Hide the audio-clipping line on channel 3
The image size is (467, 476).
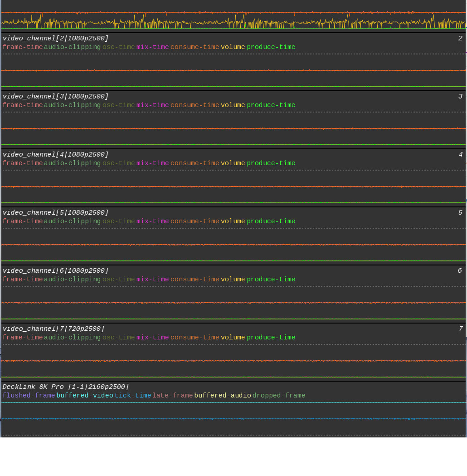point(73,105)
